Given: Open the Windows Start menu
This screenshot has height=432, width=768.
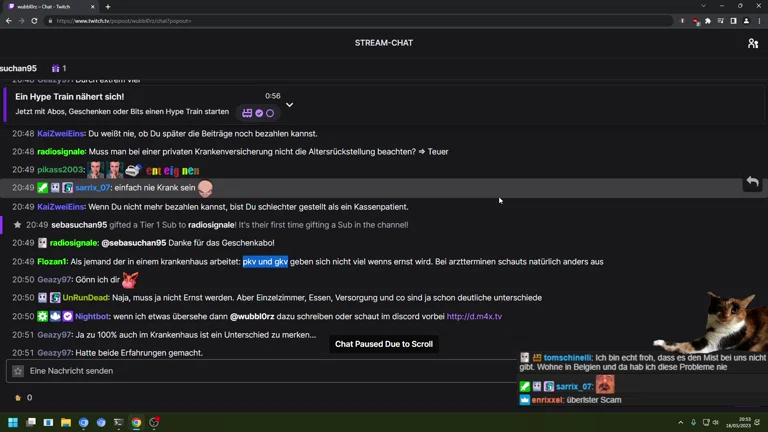Looking at the screenshot, I should tap(14, 423).
